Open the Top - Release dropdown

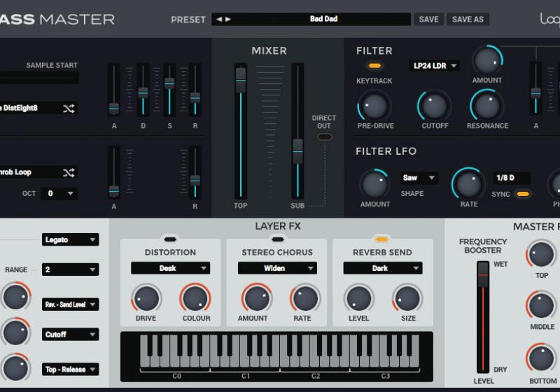point(71,370)
